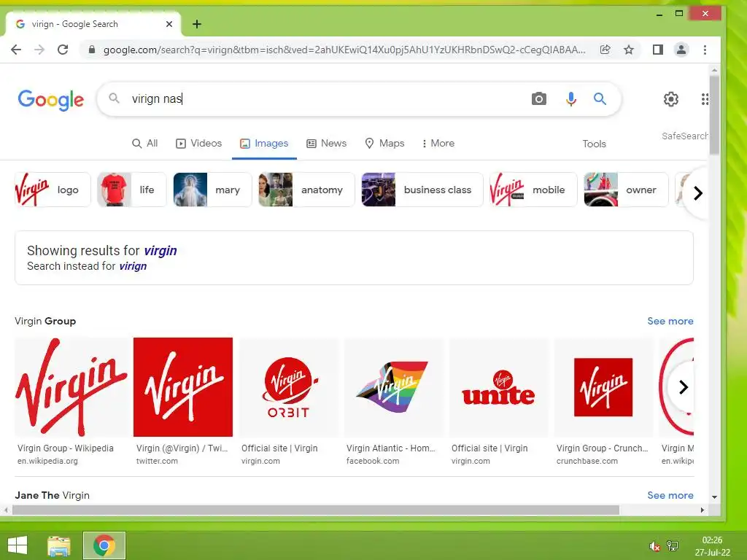The height and width of the screenshot is (560, 747).
Task: Open File Explorer from the taskbar
Action: tap(59, 545)
